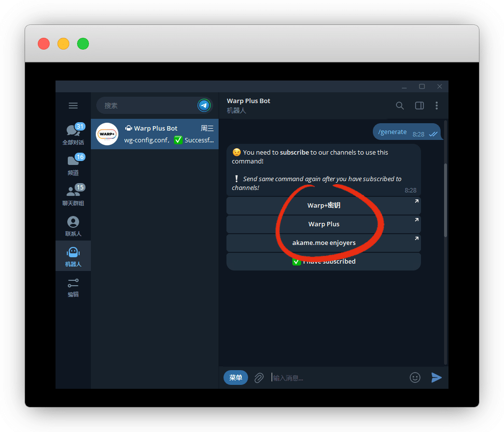The image size is (504, 432).
Task: Open 编辑 folder edit settings
Action: [73, 287]
